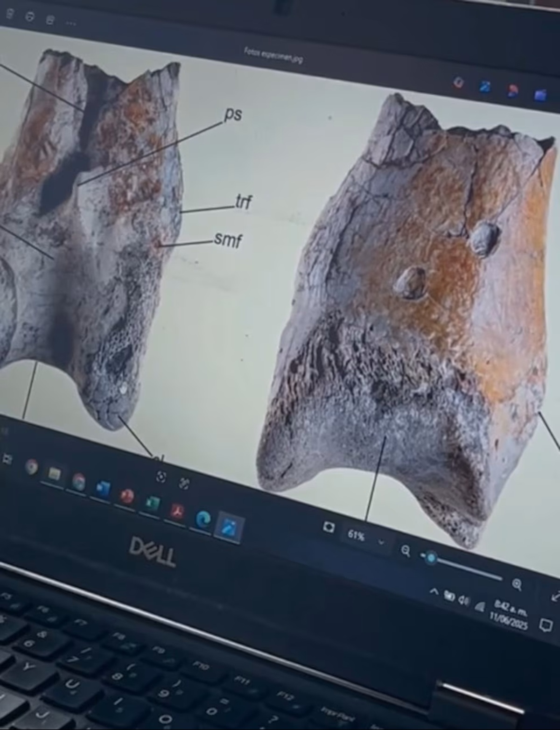Viewport: 560px width, 730px height.
Task: Enter full screen using the diagonal arrows
Action: 555,596
